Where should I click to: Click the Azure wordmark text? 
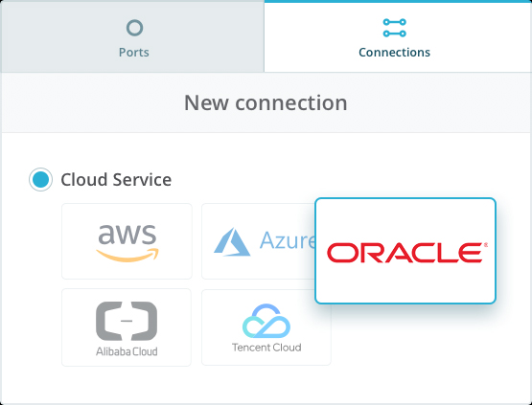288,240
